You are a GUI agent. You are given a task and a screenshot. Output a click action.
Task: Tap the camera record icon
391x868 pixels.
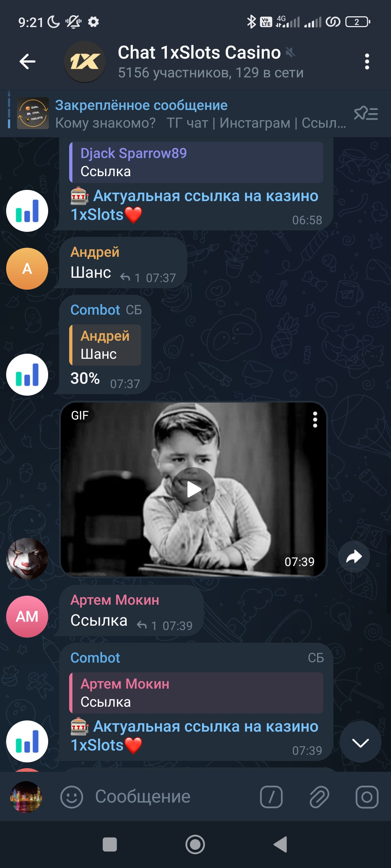pos(367,797)
